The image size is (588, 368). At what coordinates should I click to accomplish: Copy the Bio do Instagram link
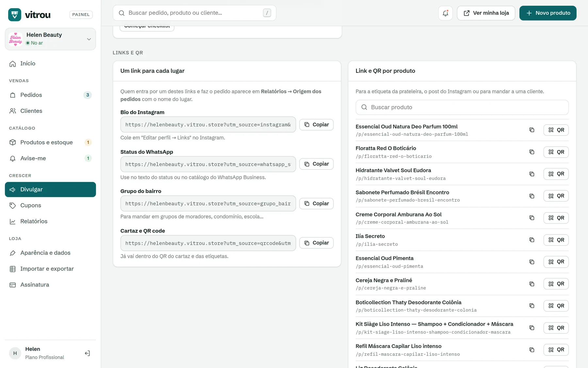click(316, 125)
